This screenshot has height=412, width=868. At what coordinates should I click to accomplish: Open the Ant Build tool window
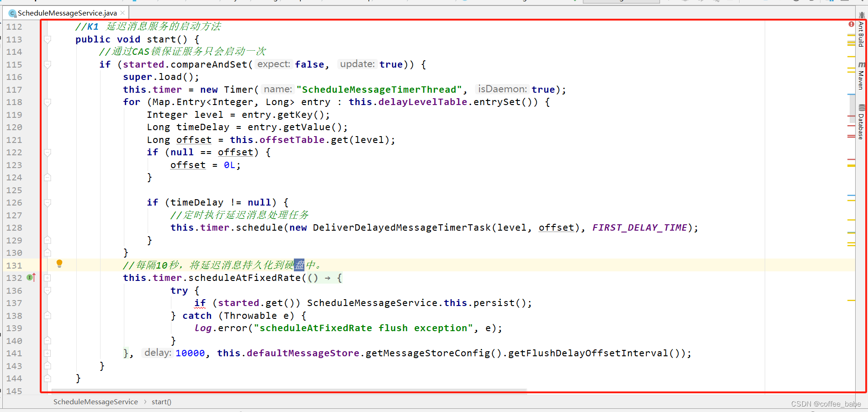point(861,30)
